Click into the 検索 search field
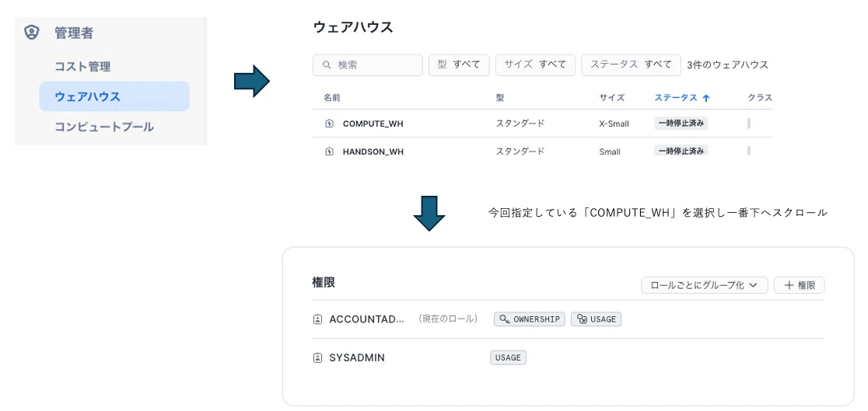 (x=368, y=64)
